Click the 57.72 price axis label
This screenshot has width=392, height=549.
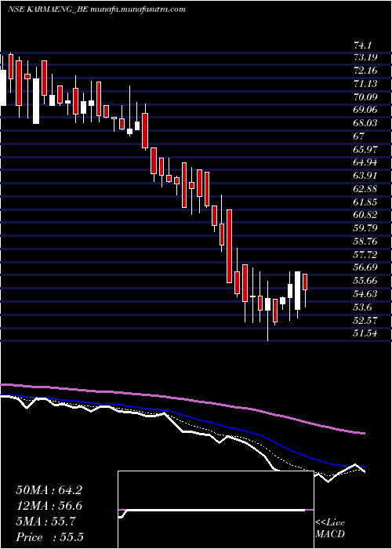[365, 255]
